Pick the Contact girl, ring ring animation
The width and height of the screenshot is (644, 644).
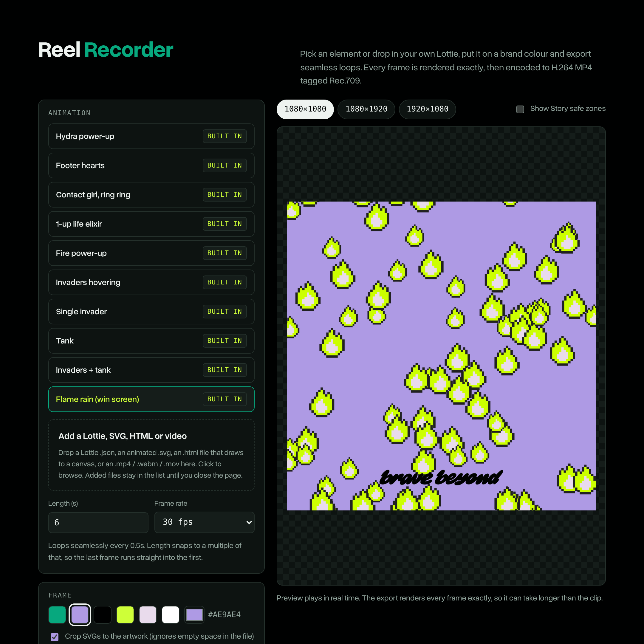[151, 195]
